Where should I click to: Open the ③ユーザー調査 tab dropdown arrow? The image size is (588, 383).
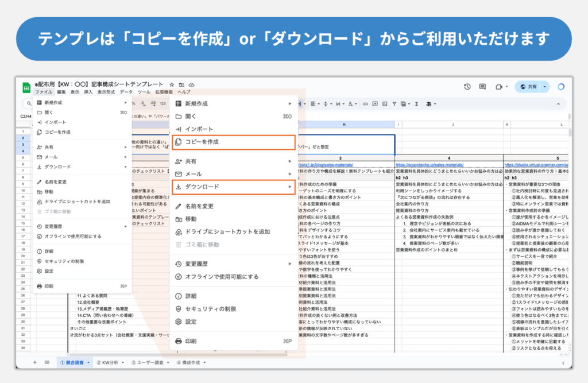click(168, 362)
